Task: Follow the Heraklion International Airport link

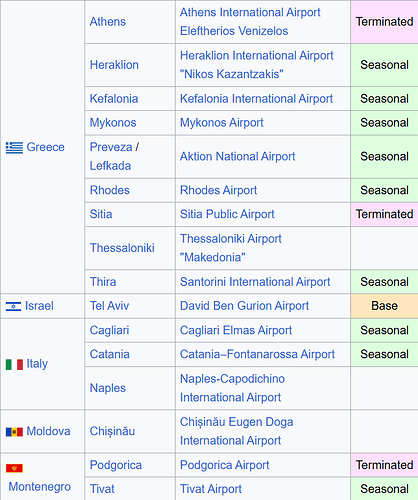Action: [257, 65]
